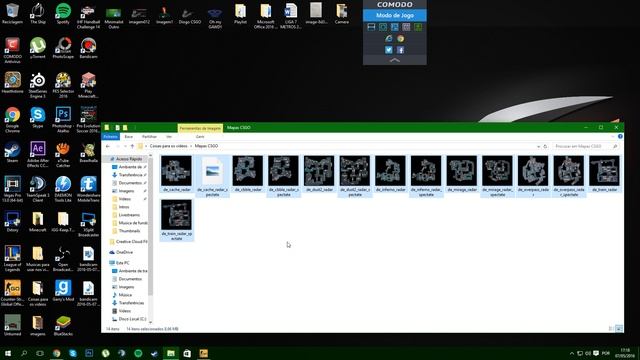Open the Windows Start menu
Screen dimensions: 640x360
point(8,353)
